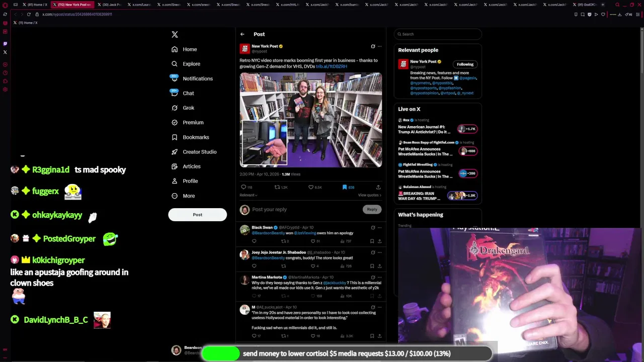Click the X logo above the sidebar
The width and height of the screenshot is (644, 362).
click(175, 34)
